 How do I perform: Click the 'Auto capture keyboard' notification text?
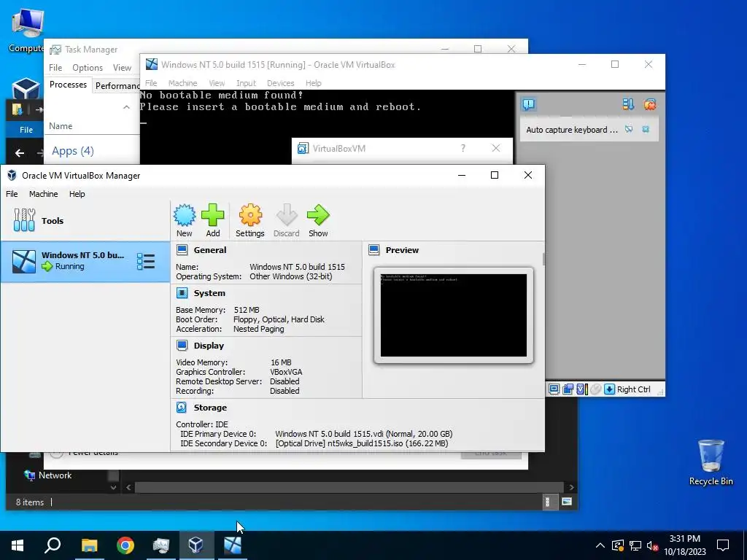point(572,130)
